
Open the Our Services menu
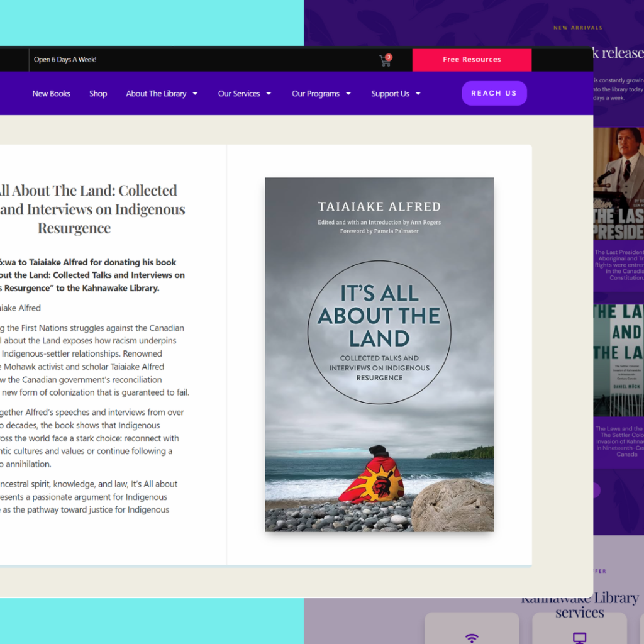coord(239,94)
